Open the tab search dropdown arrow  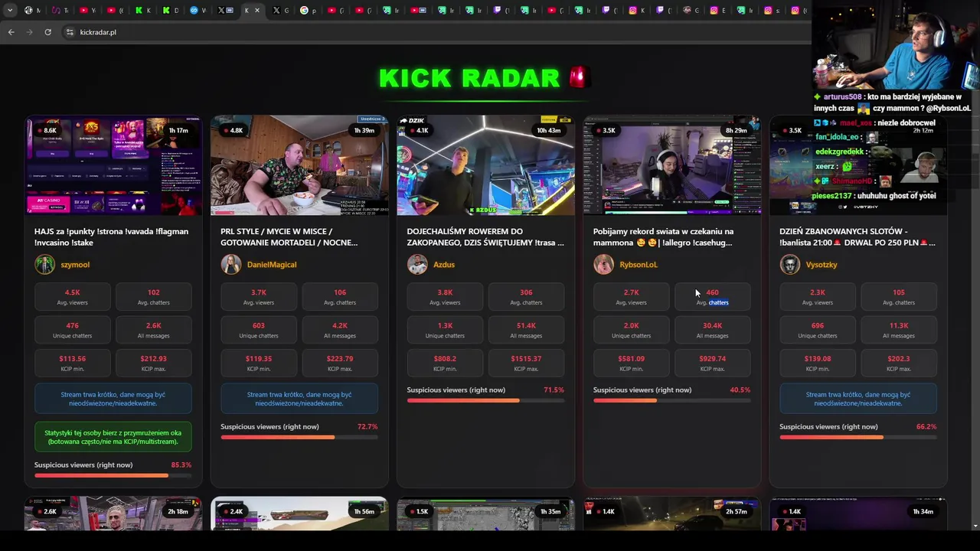click(10, 11)
